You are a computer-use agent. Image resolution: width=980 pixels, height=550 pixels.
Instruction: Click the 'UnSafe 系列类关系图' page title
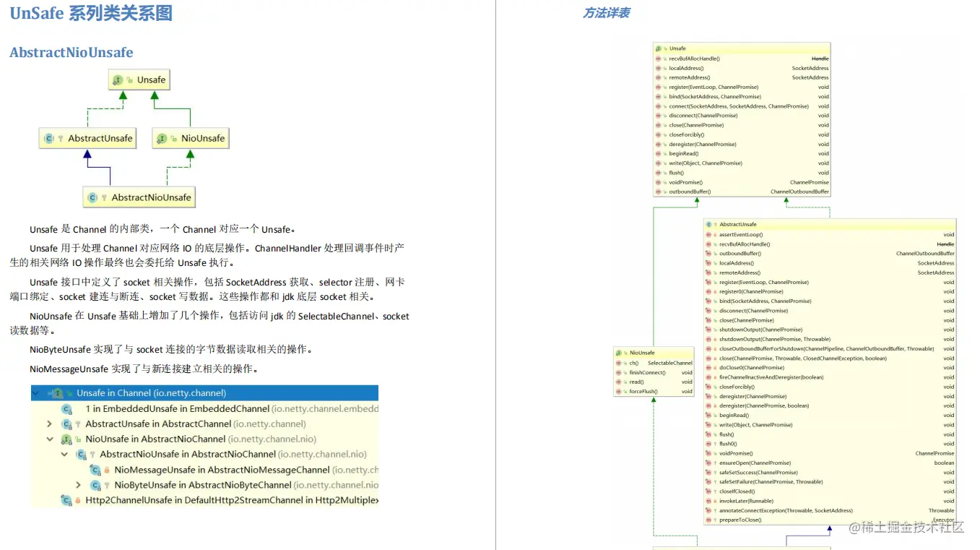tap(91, 13)
